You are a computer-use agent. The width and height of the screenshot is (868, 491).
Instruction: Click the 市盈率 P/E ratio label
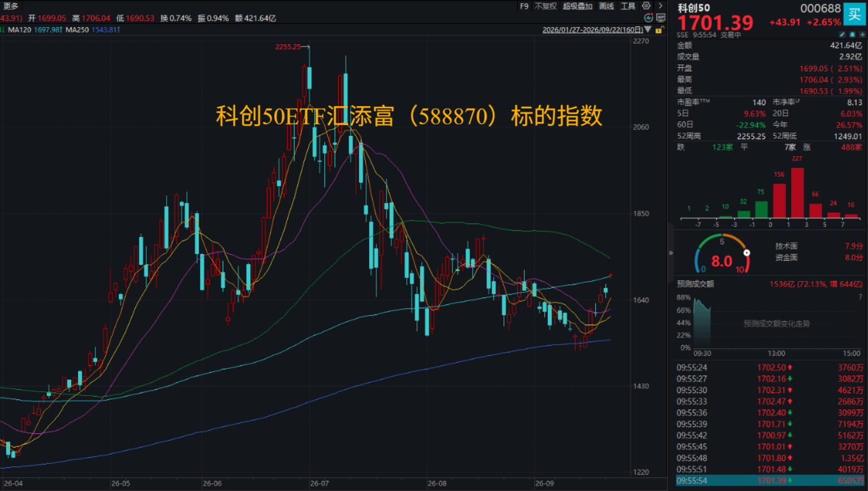pos(693,102)
